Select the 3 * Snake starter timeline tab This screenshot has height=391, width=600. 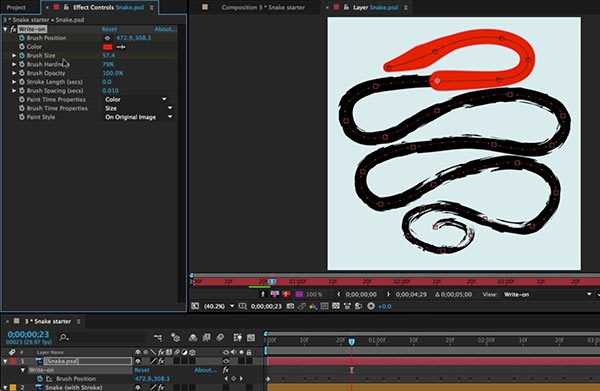(48, 321)
